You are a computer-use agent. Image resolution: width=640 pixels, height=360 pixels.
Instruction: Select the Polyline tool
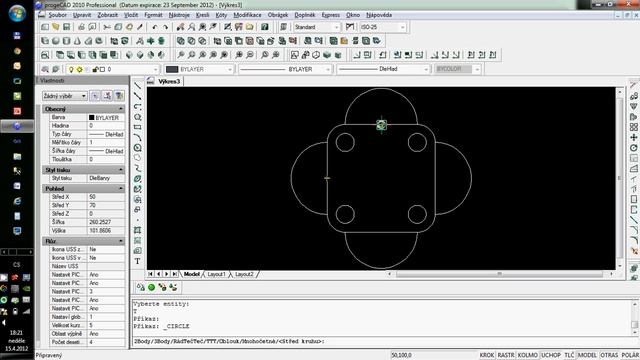(138, 107)
